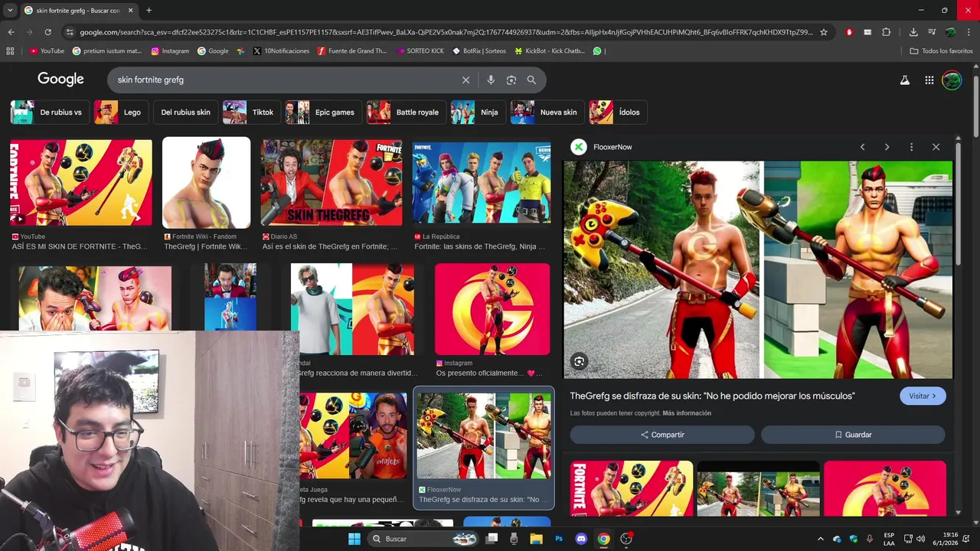This screenshot has width=980, height=551.
Task: Reload the current browser page
Action: (x=47, y=32)
